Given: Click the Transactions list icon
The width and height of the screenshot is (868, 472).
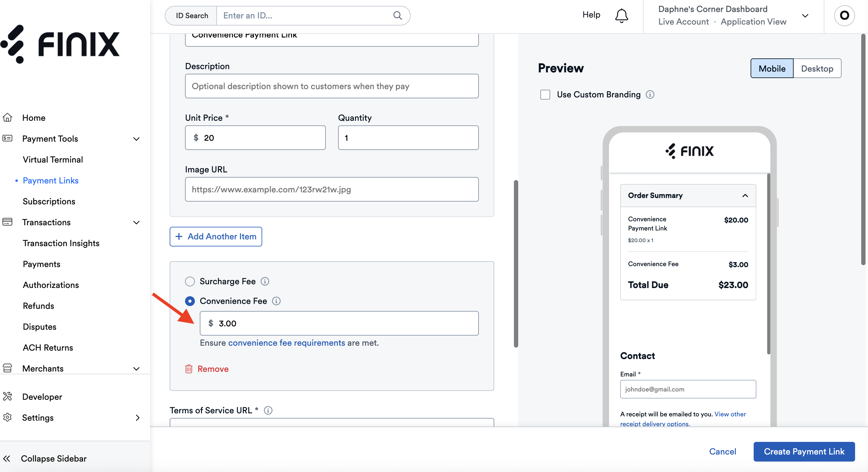Looking at the screenshot, I should [x=7, y=222].
